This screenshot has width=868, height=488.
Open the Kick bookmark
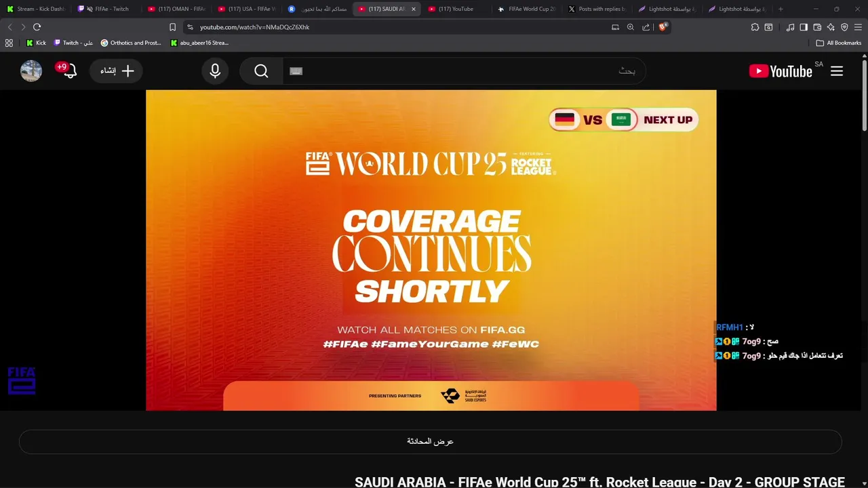point(36,43)
